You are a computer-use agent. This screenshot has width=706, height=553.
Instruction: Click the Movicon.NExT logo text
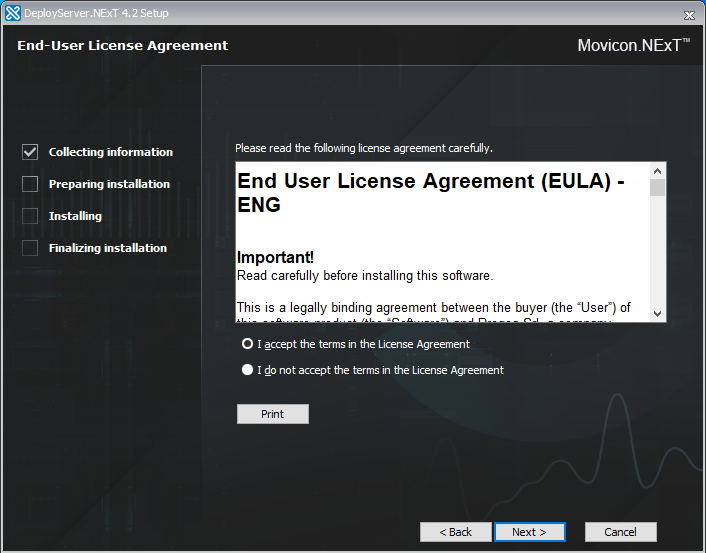point(634,45)
